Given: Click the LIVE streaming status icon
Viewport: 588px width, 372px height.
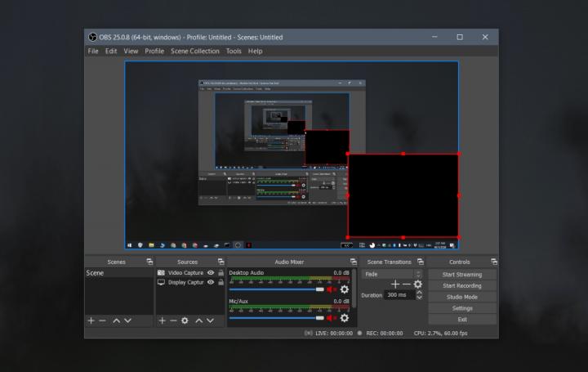Looking at the screenshot, I should tap(308, 333).
